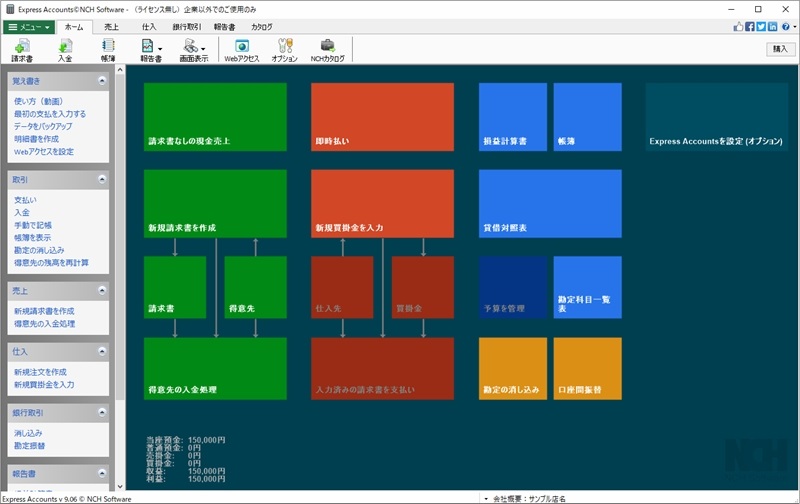Screen dimensions: 800x504
Task: Switch to the 仕入 tab
Action: point(149,27)
